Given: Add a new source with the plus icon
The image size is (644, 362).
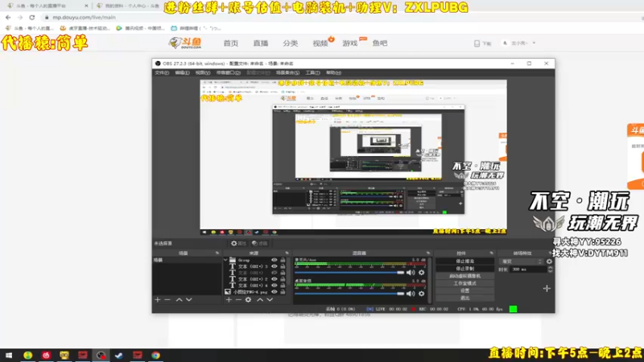Looking at the screenshot, I should click(x=229, y=299).
